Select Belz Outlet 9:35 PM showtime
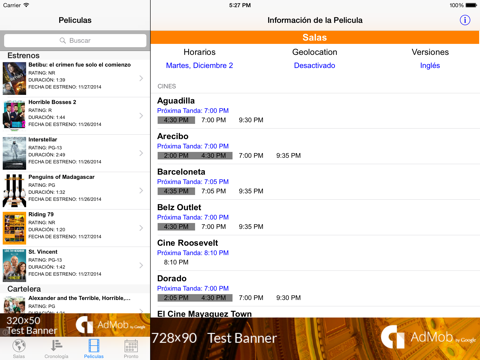 click(251, 227)
